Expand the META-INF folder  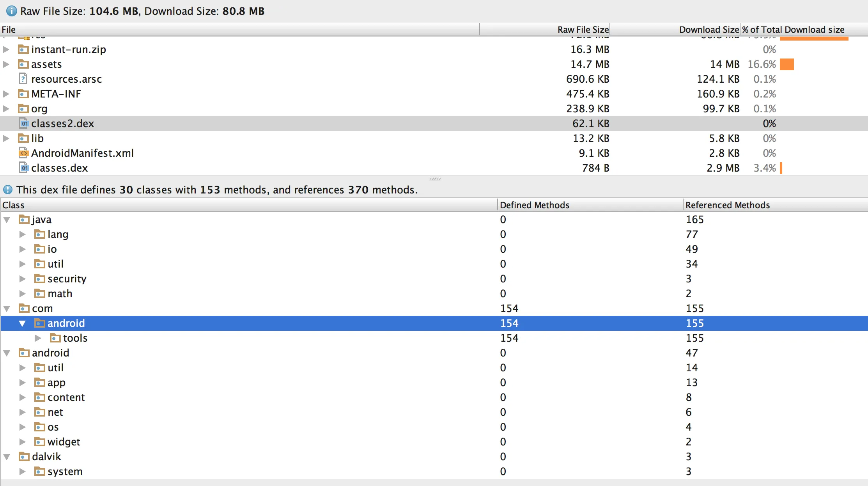6,94
